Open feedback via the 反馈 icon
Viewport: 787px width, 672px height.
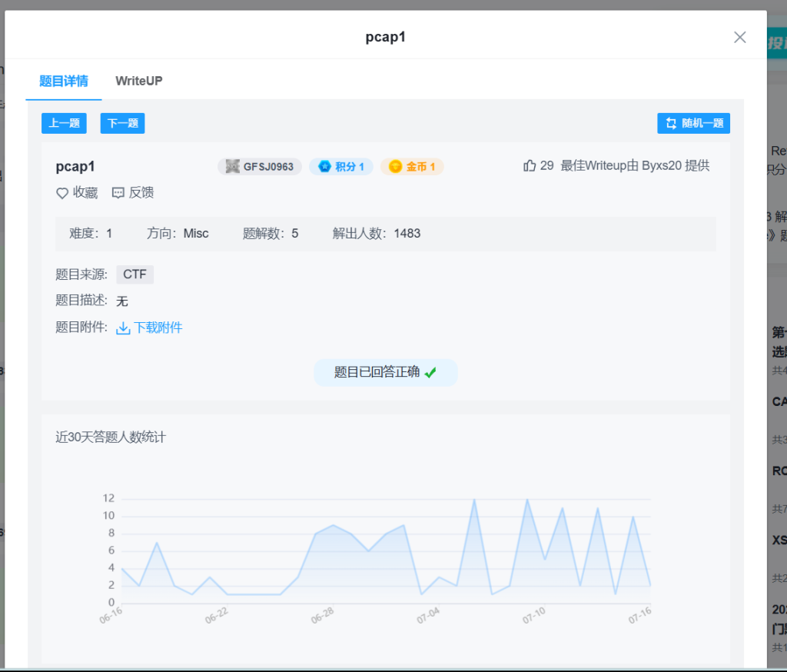[118, 193]
